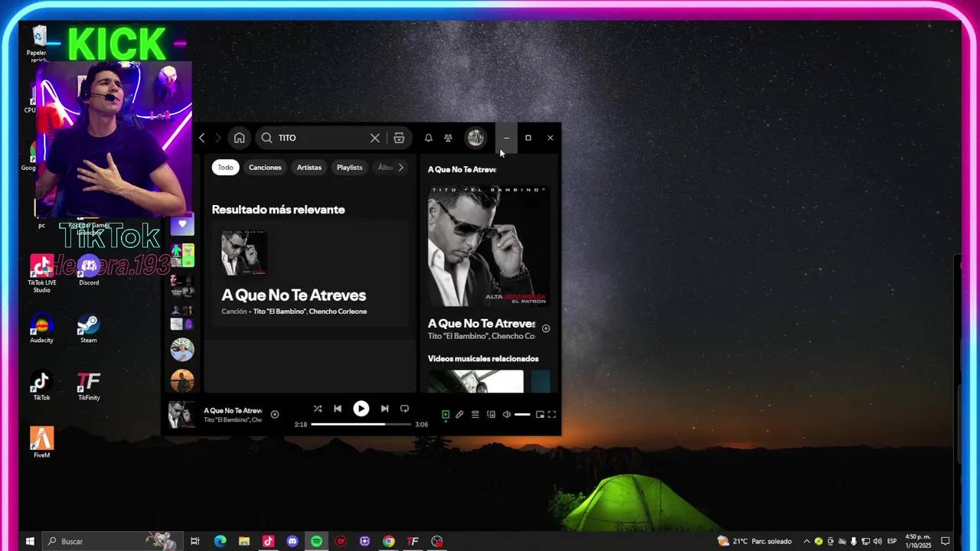Click the 'Videos musicales relacionados' heading
The image size is (980, 551).
[x=483, y=359]
